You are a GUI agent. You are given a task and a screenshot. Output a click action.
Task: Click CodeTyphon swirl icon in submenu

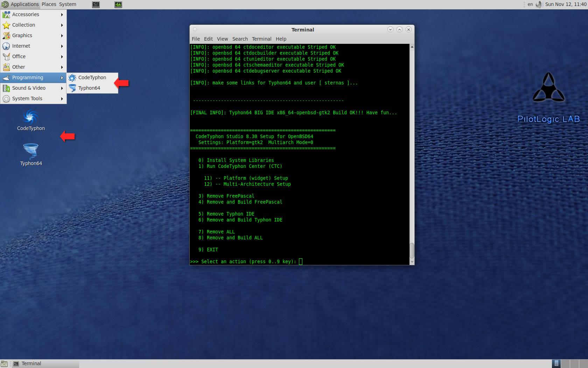(72, 77)
